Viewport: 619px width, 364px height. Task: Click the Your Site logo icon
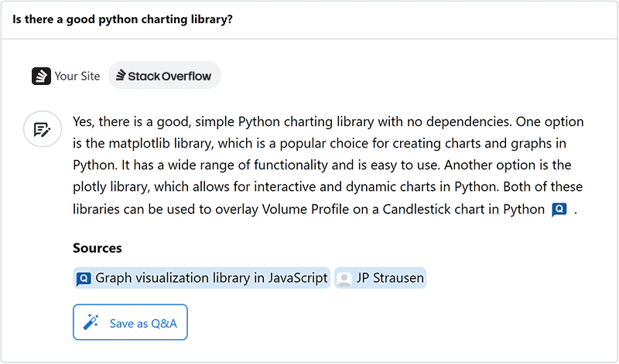coord(41,76)
